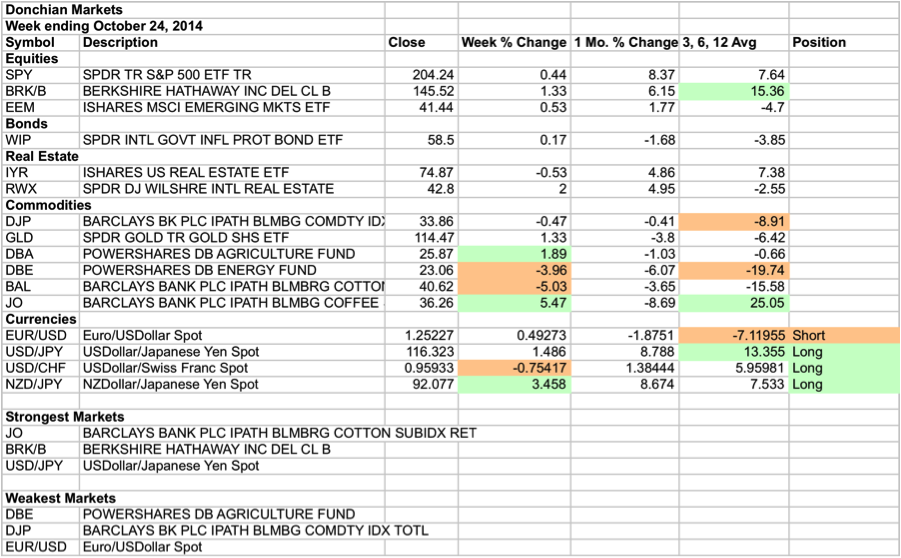This screenshot has height=558, width=901.
Task: Click the WIP symbol cell
Action: [41, 140]
